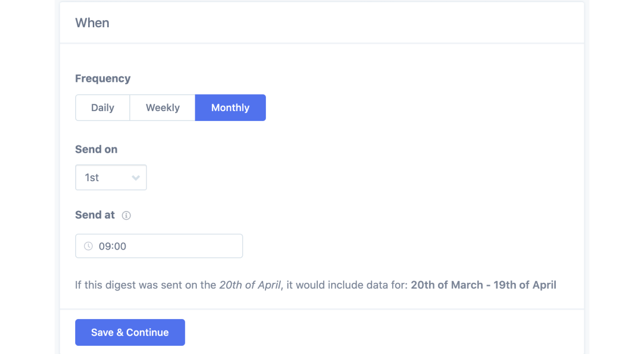Switch frequency to Weekly
The width and height of the screenshot is (644, 354).
(x=162, y=108)
